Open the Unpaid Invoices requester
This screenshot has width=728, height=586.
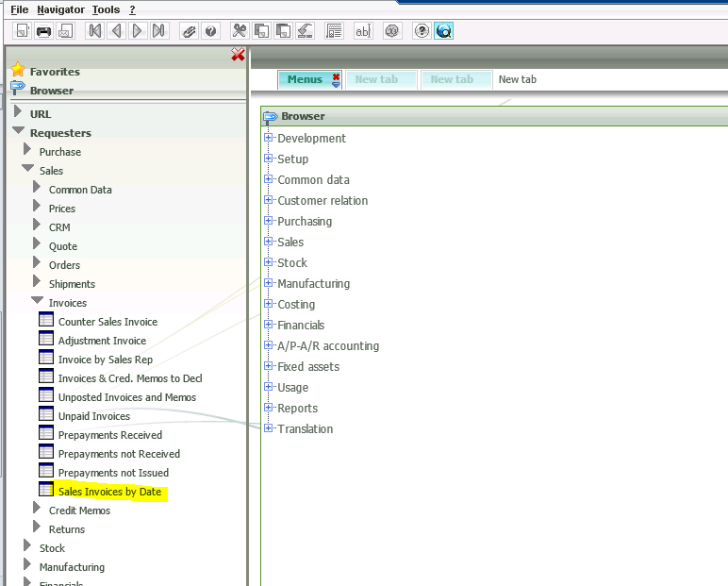93,416
